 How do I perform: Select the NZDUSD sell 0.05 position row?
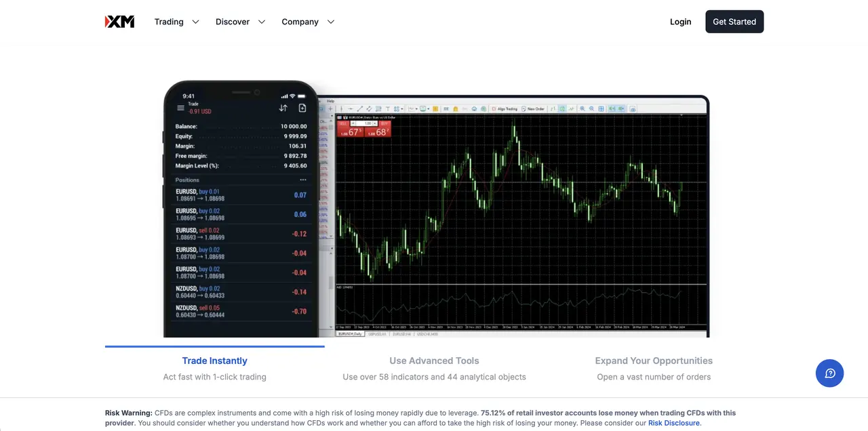(241, 312)
